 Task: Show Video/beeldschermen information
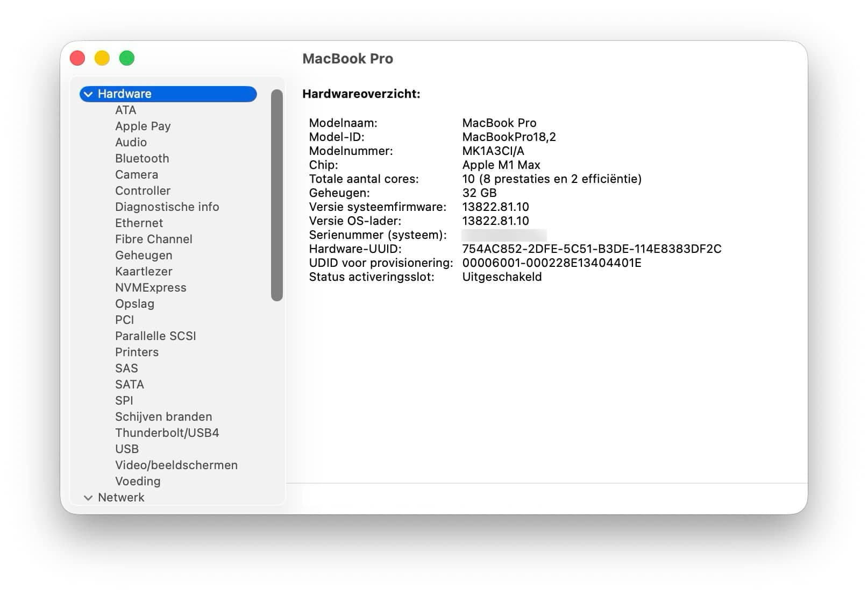[176, 465]
